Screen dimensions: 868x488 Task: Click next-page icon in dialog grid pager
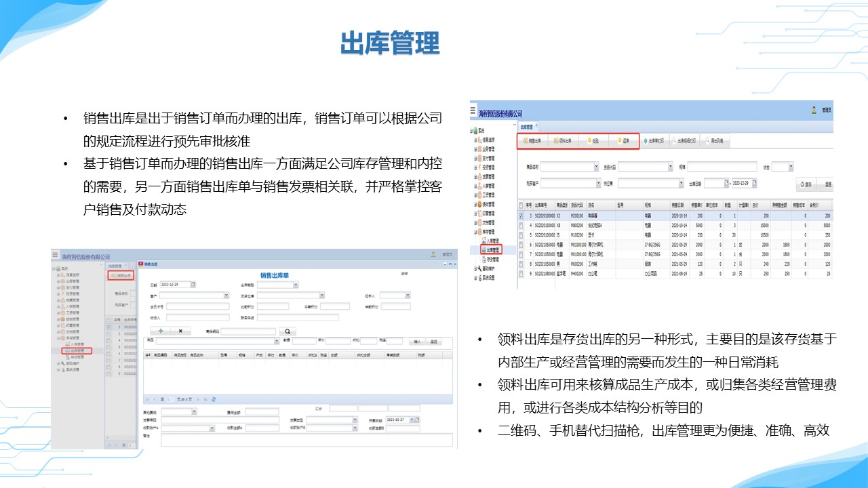(198, 400)
